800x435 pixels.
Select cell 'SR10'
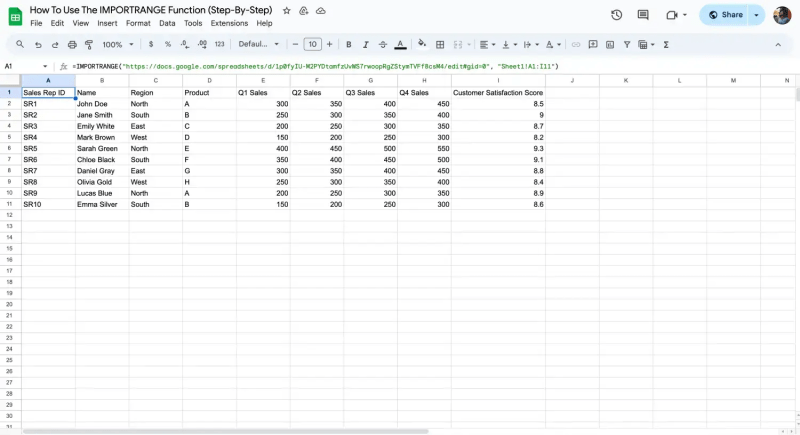(x=48, y=204)
